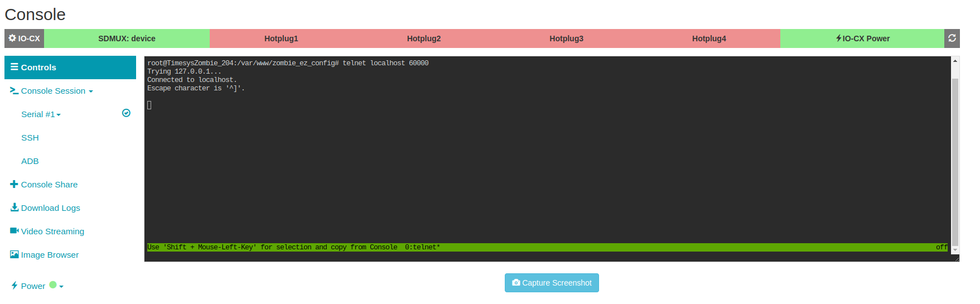The height and width of the screenshot is (304, 980).
Task: Select the Hotplug4 status tab
Action: click(x=709, y=38)
